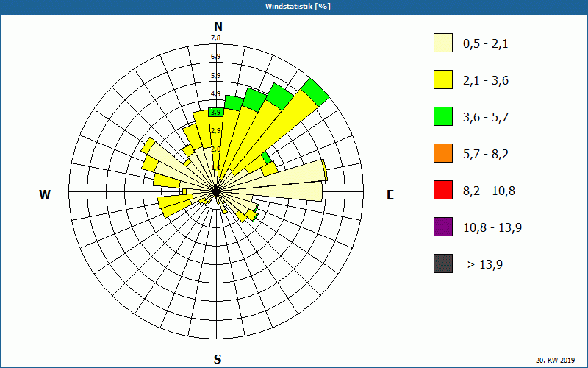Click the dark gray > 13,9 legend swatch
The image size is (588, 368).
(443, 263)
